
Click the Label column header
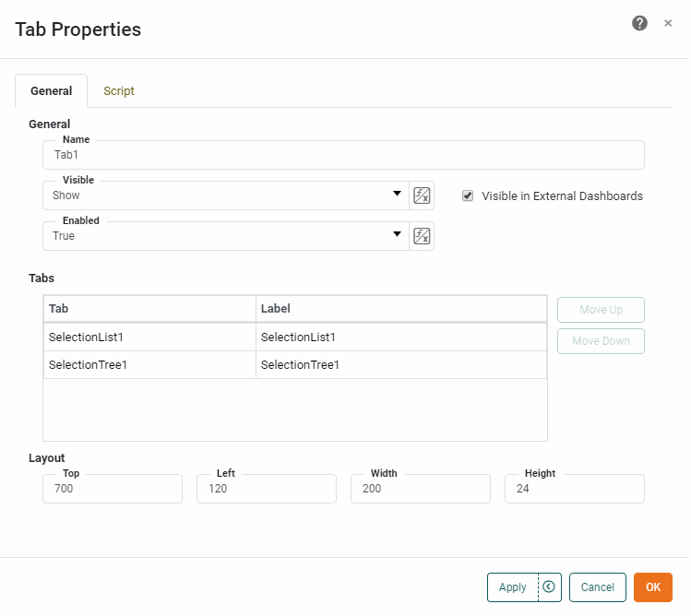coord(401,308)
